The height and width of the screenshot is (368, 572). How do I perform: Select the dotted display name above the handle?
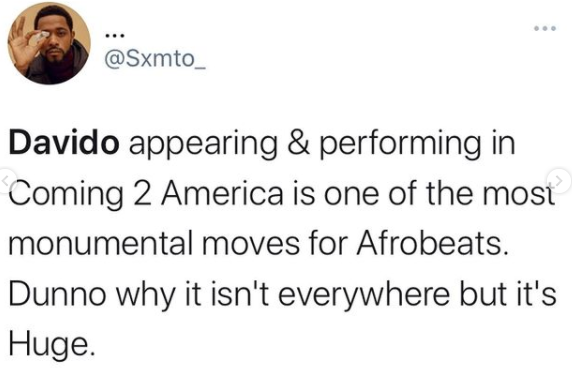[115, 35]
